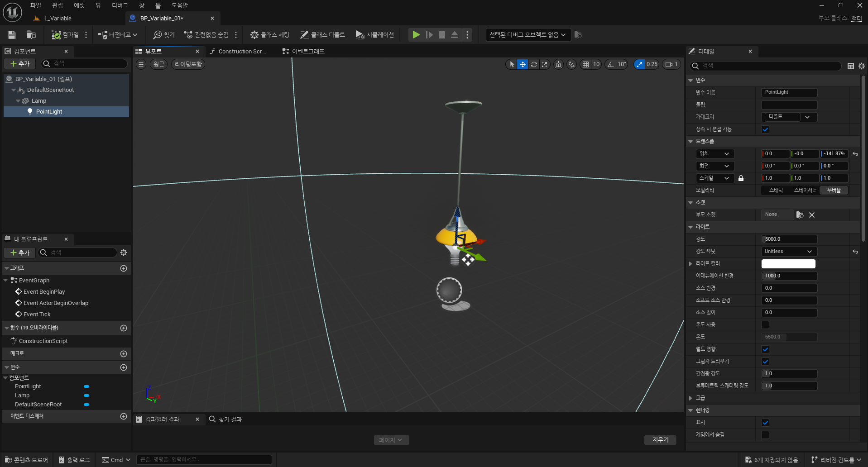
Task: Click the 컴파일 compile button
Action: tap(65, 35)
